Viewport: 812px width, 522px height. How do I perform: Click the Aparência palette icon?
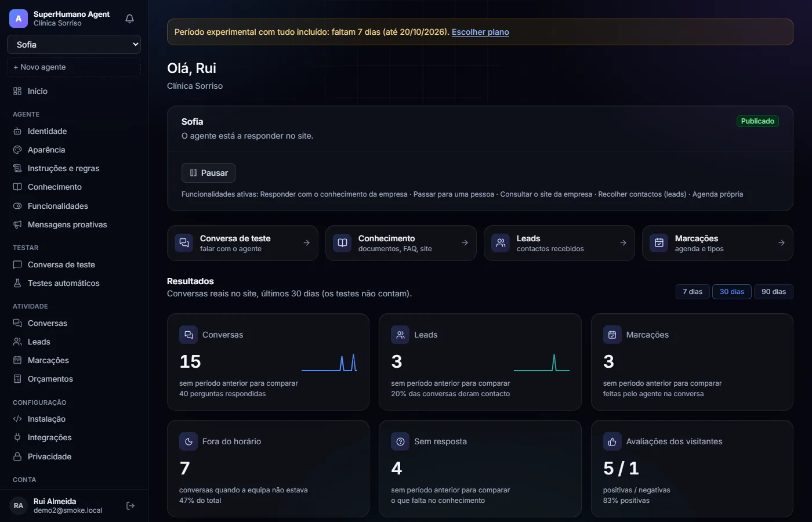pos(17,150)
